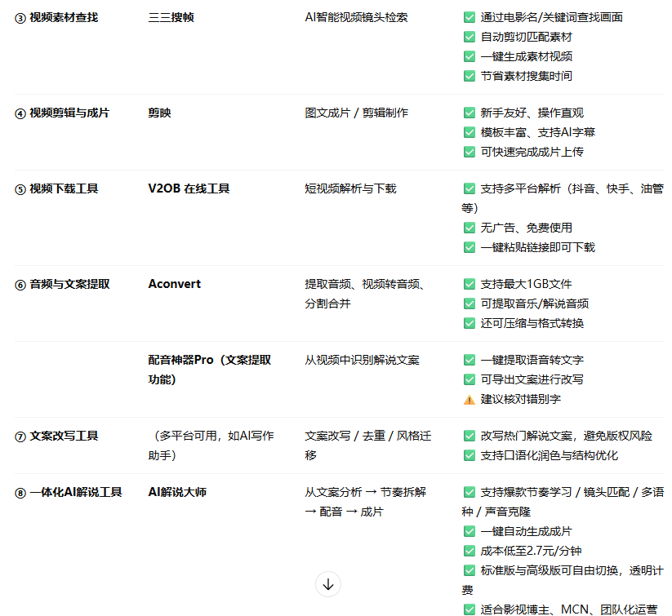Click the green check beside 还可压缩与格式转换

(x=470, y=323)
